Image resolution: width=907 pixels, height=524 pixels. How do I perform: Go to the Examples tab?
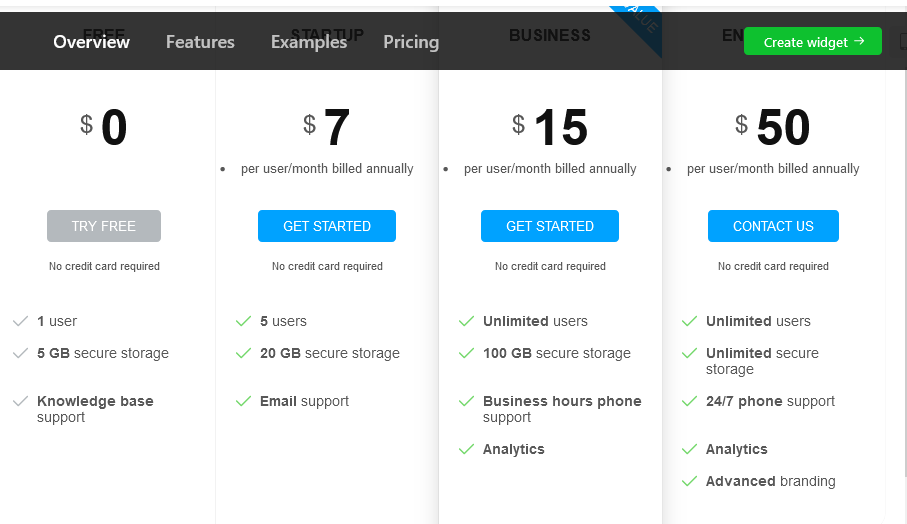309,42
